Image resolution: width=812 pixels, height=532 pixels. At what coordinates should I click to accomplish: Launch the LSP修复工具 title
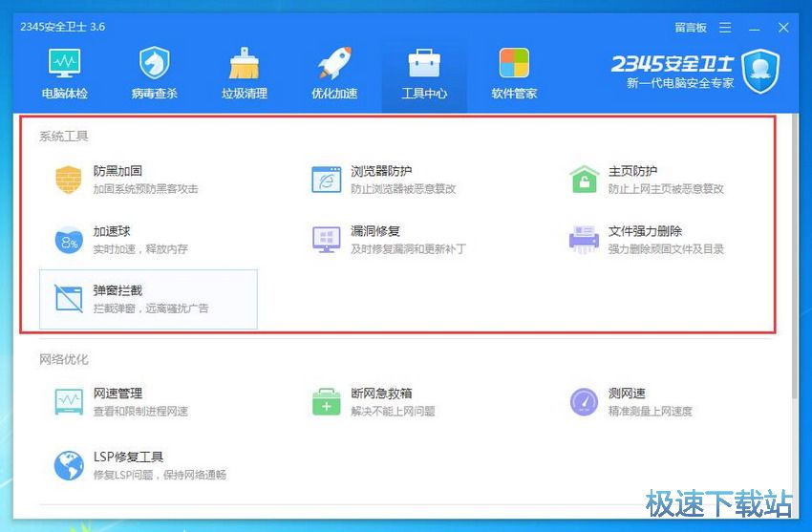128,457
